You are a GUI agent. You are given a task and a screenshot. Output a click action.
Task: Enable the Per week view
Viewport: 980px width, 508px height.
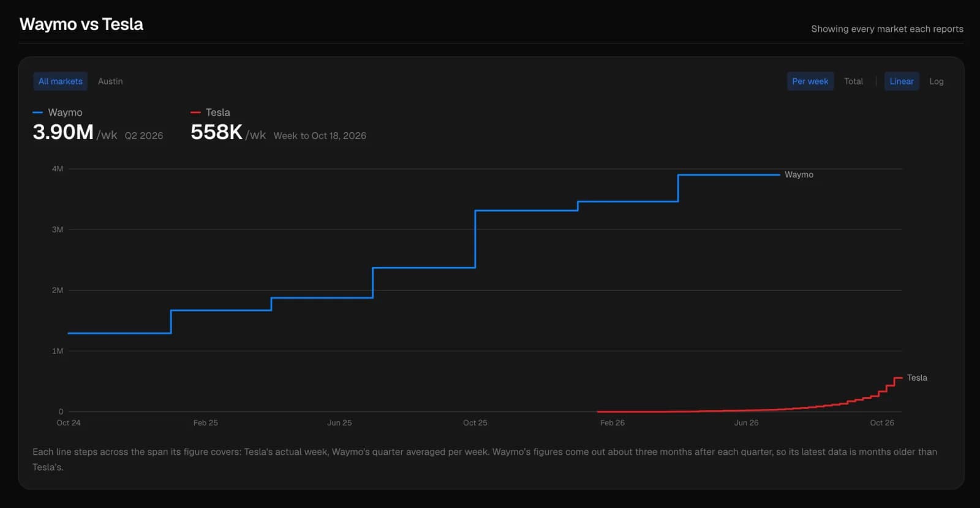(810, 81)
